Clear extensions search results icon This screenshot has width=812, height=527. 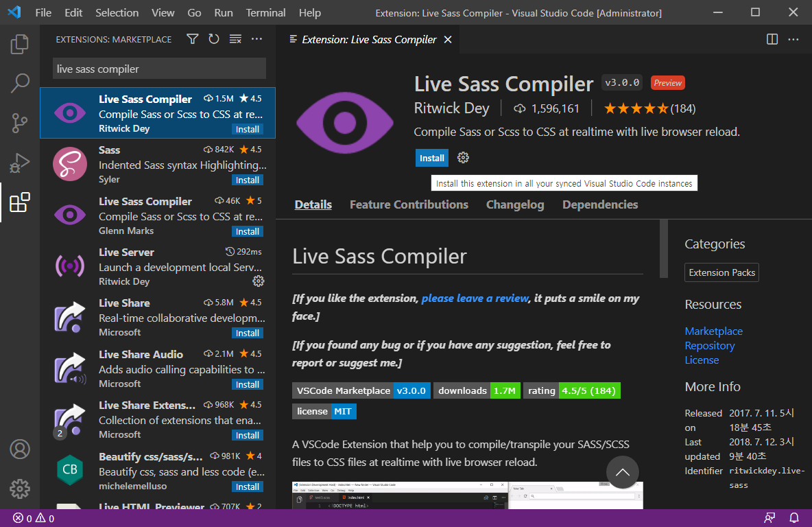coord(236,39)
